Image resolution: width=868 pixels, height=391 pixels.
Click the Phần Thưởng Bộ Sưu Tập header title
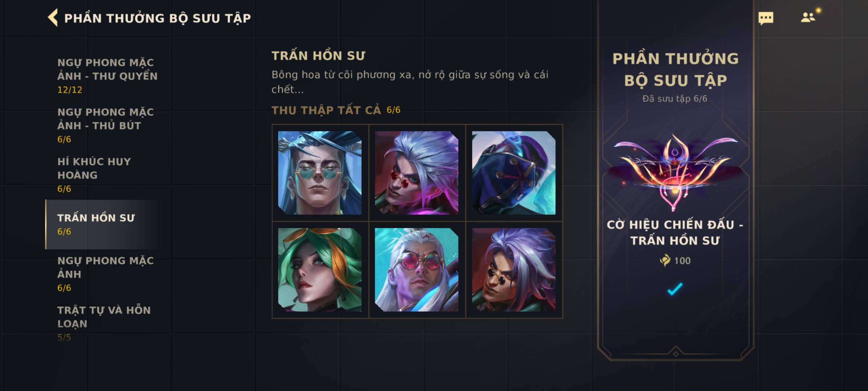(x=158, y=18)
